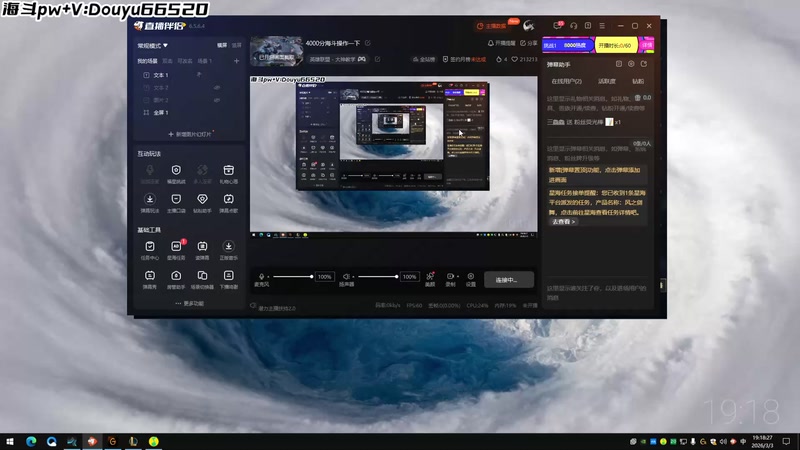
Task: Switch to 横屏 landscape orientation
Action: point(222,45)
